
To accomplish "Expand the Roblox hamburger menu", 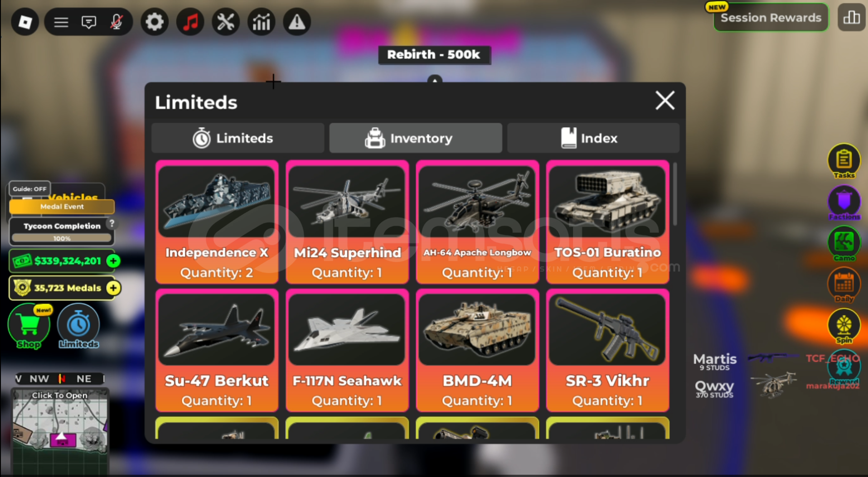I will click(61, 22).
